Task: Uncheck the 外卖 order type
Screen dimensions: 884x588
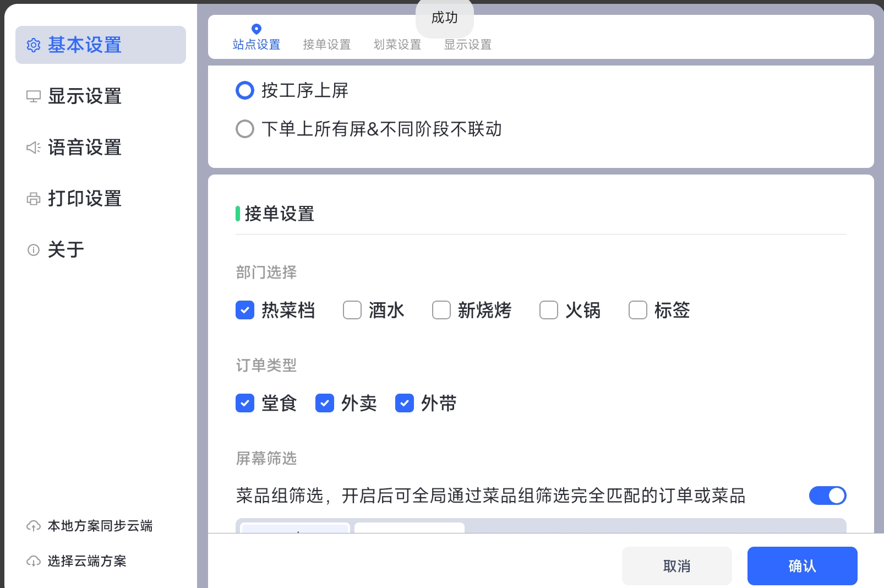Action: (325, 403)
